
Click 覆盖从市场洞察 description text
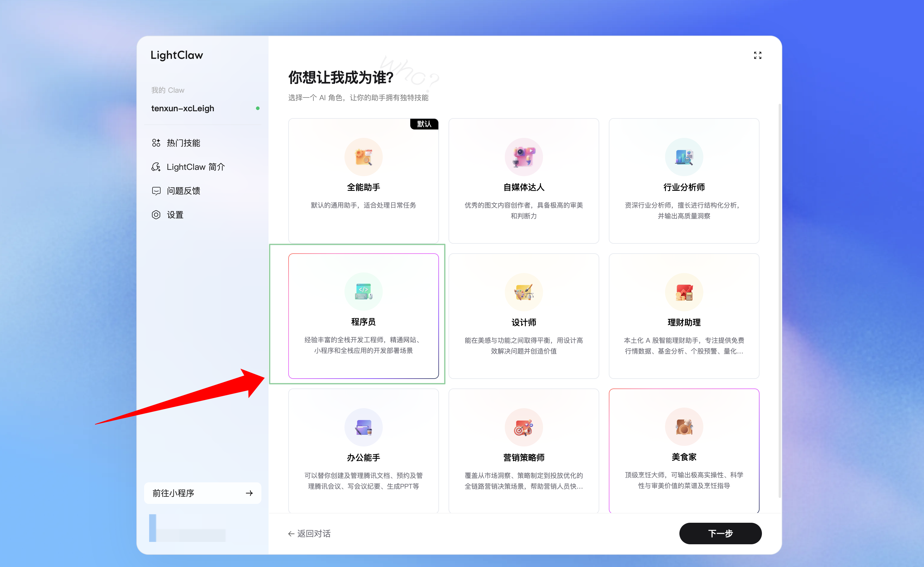click(524, 481)
